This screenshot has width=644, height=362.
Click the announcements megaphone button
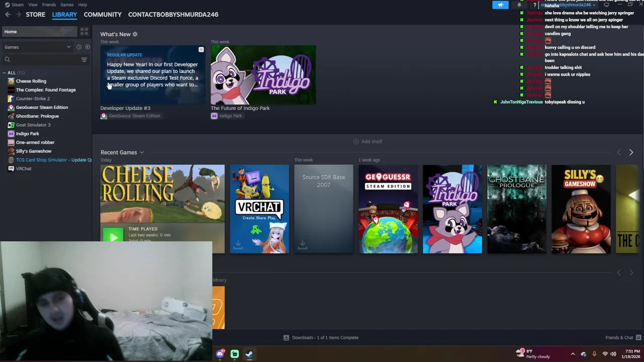click(501, 5)
